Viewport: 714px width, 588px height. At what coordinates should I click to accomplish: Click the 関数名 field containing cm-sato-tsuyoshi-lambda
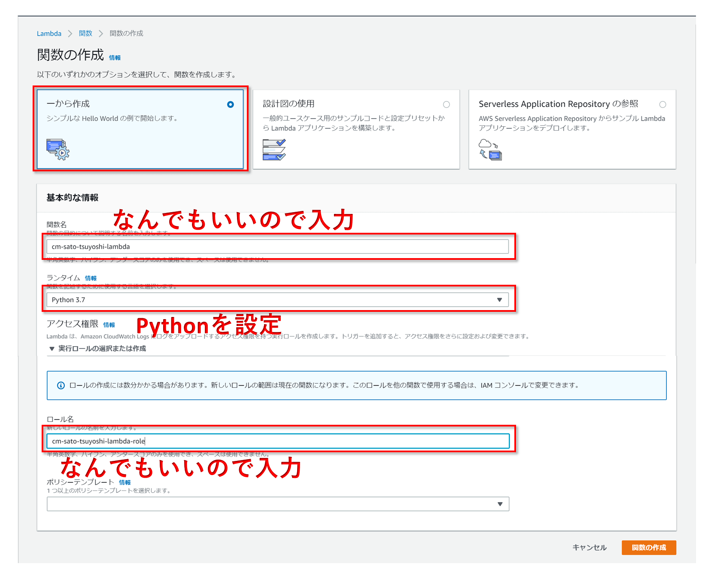[277, 247]
